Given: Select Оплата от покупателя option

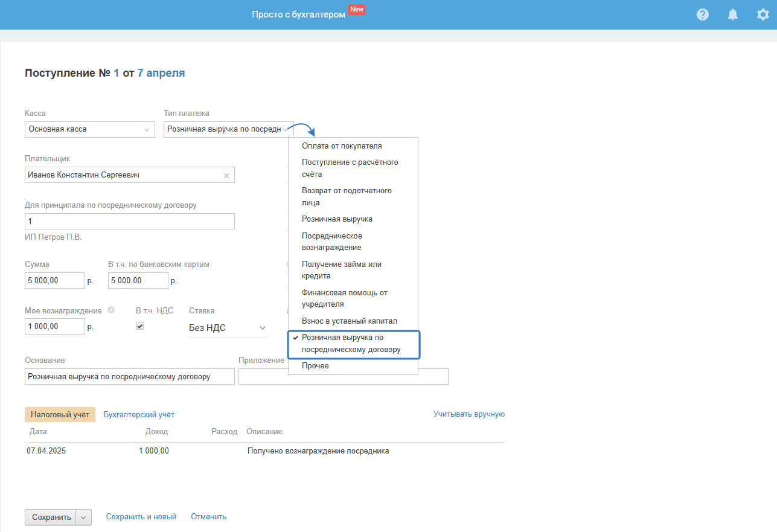Looking at the screenshot, I should click(x=353, y=146).
